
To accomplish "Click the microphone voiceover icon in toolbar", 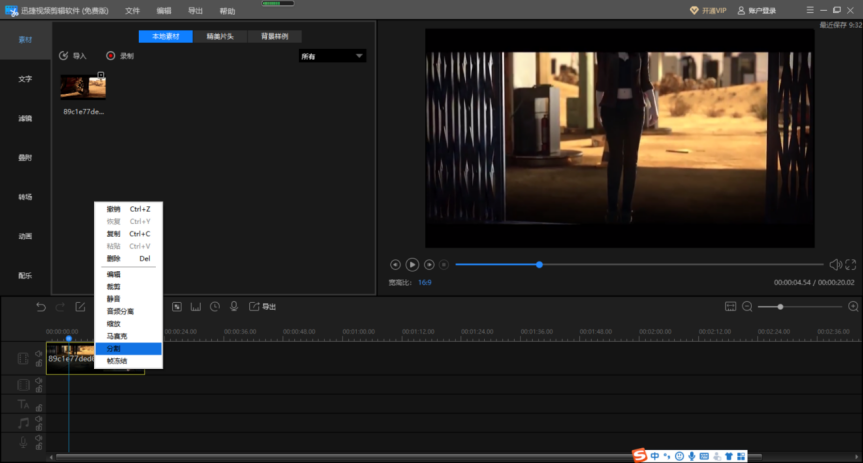I will coord(234,307).
